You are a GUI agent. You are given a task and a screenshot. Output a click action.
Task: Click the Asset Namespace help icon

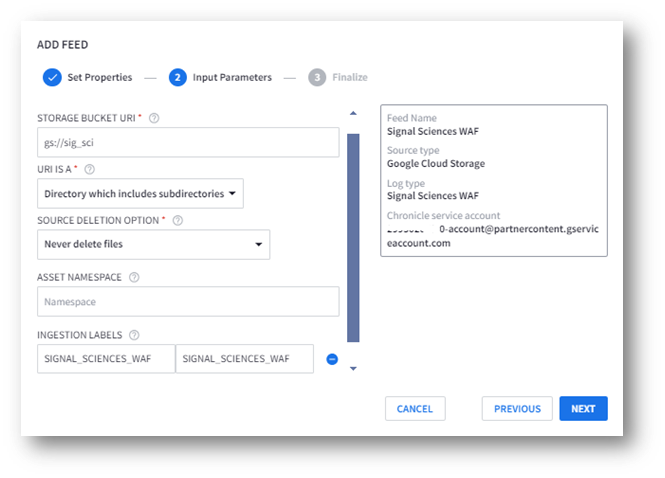(134, 277)
